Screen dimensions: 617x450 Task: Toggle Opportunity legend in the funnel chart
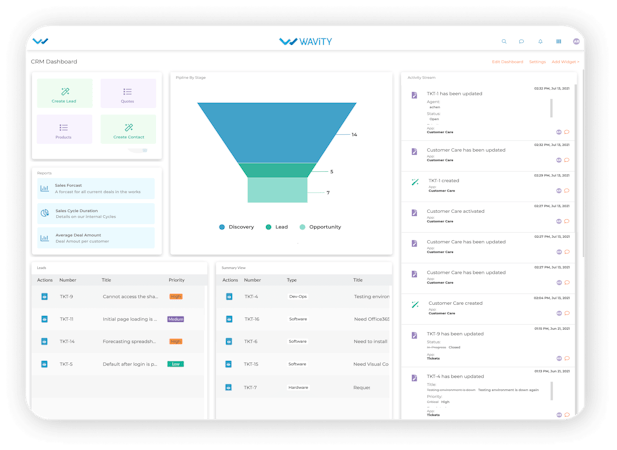320,227
